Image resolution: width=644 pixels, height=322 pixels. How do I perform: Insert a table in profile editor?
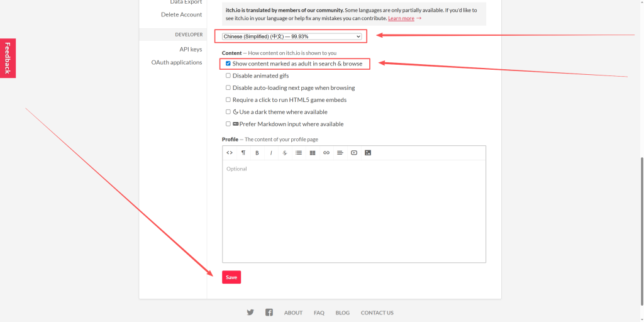click(x=313, y=153)
